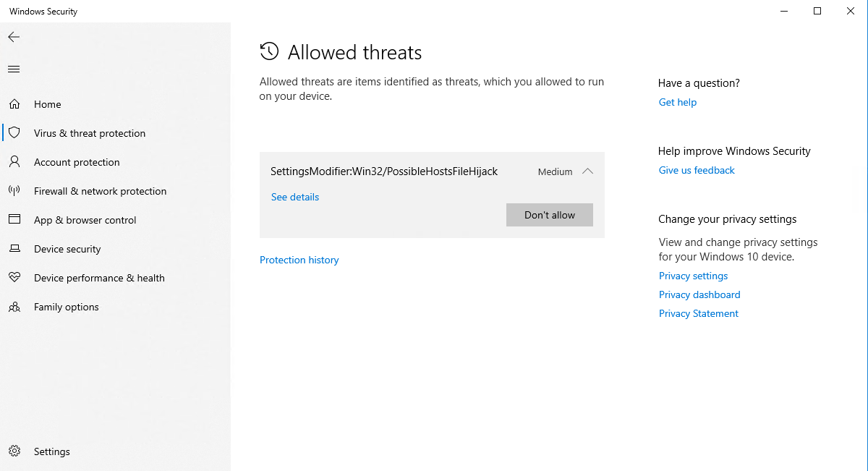Click the Firewall & network protection antenna icon
The width and height of the screenshot is (868, 471).
pos(14,191)
